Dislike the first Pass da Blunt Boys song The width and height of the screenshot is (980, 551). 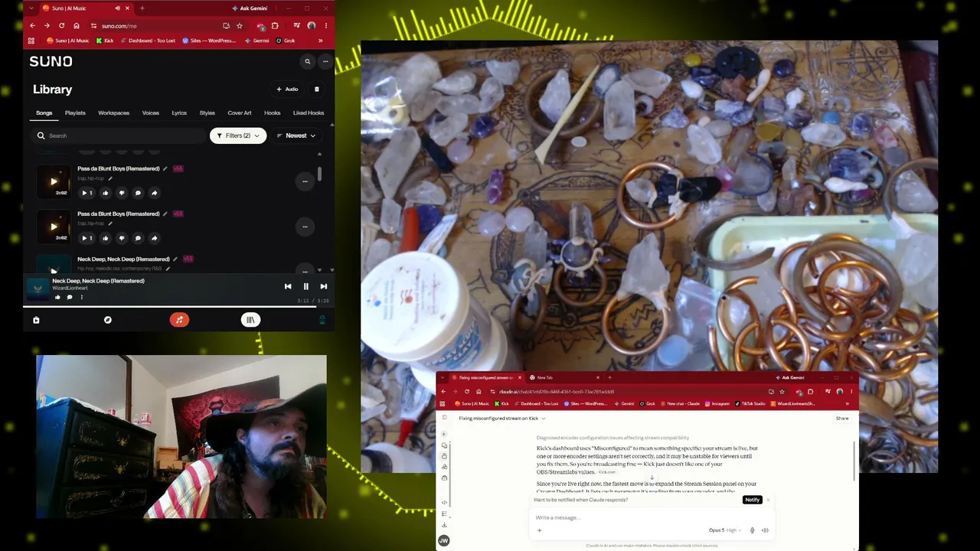click(x=121, y=193)
